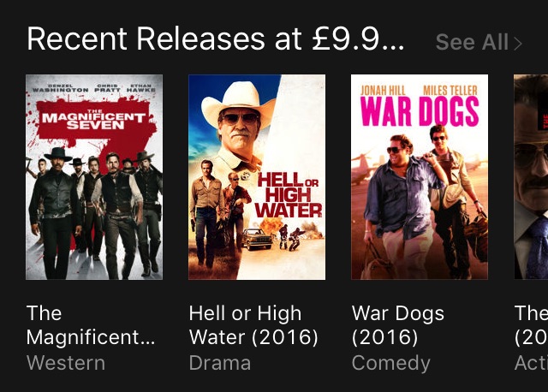
Task: Click the chevron arrow beside See All
Action: (x=518, y=43)
